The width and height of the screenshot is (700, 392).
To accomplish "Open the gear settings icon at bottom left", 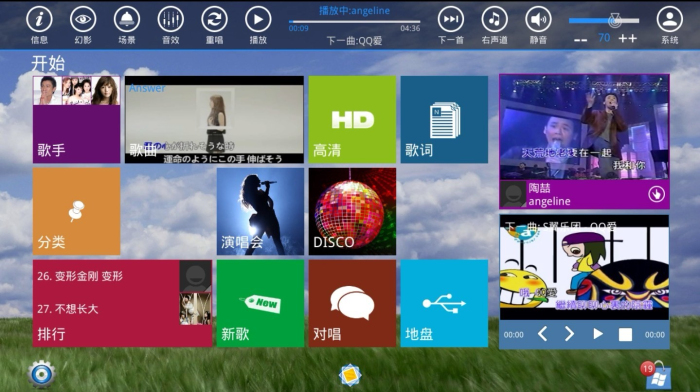I will [x=42, y=374].
